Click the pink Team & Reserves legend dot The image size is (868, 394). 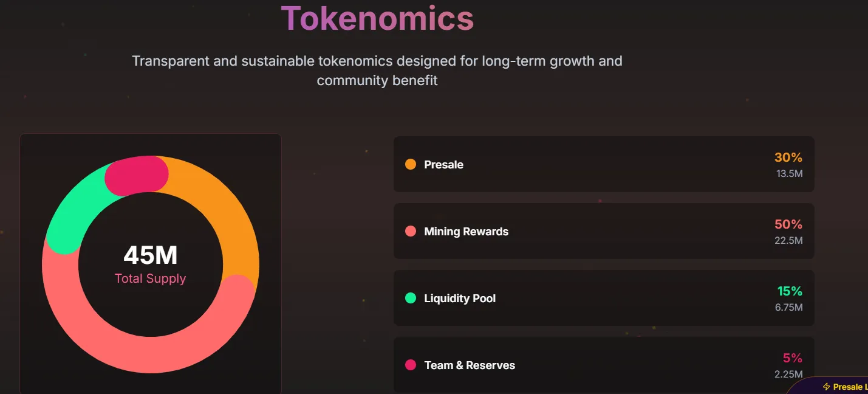point(411,365)
